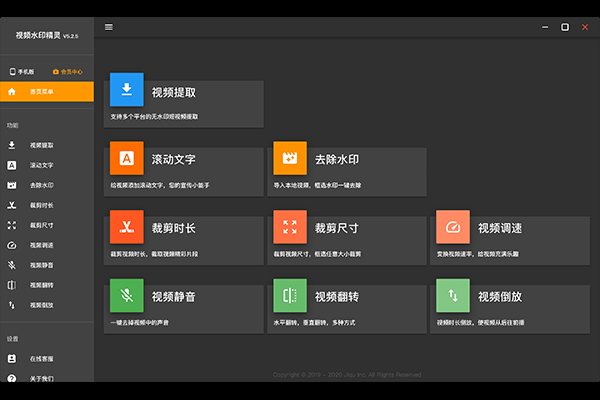
Task: Toggle the hamburger menu to collapse sidebar
Action: click(x=109, y=27)
